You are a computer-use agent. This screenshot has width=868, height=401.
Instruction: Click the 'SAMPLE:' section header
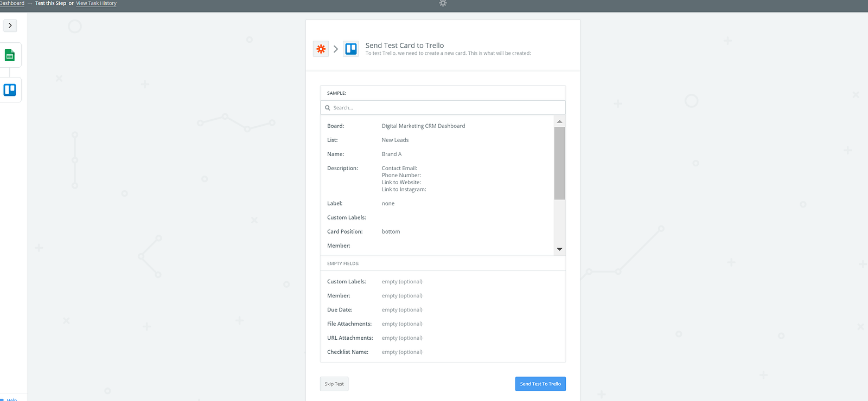(336, 93)
